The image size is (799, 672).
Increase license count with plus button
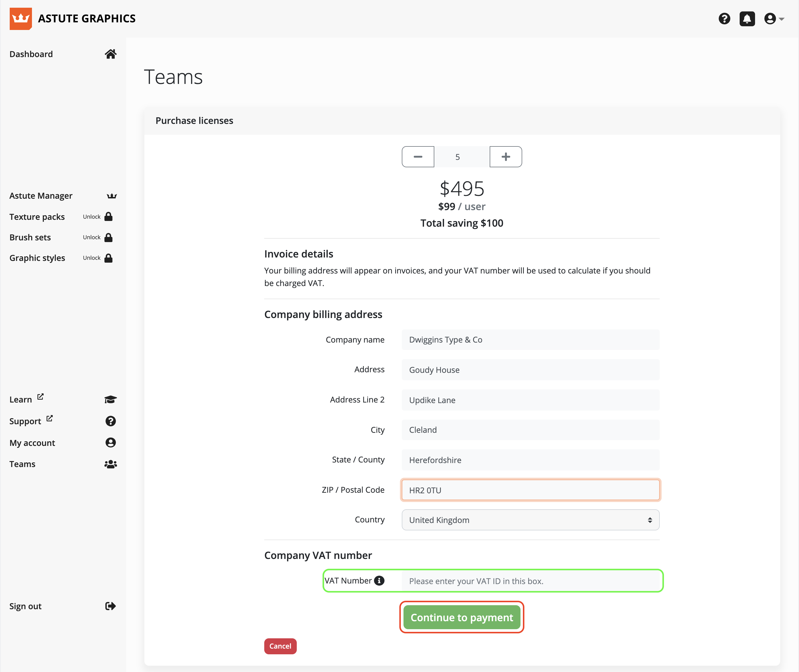(505, 156)
